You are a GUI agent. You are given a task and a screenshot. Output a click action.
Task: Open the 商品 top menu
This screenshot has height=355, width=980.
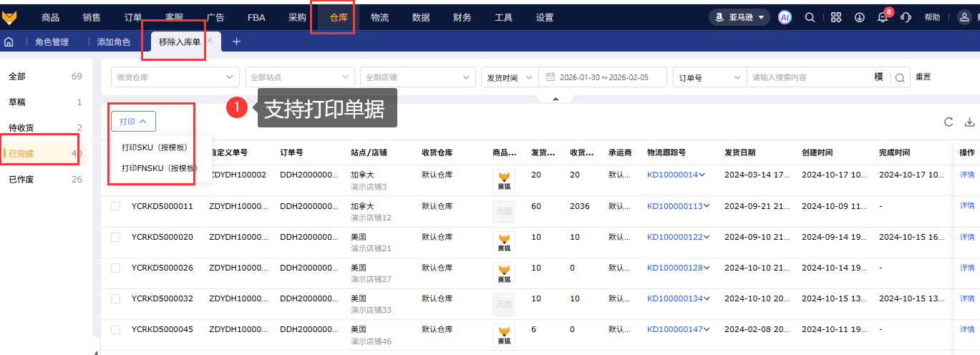click(51, 17)
